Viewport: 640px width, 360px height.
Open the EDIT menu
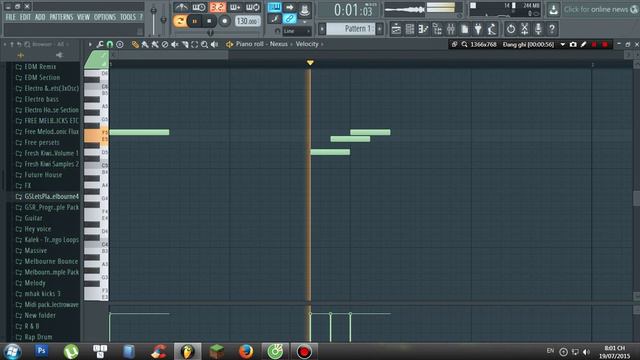click(25, 17)
